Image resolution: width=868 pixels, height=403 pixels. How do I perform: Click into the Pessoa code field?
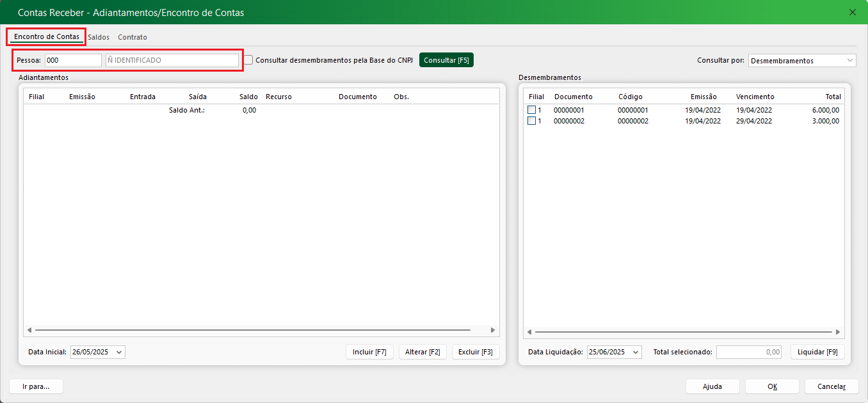click(73, 60)
